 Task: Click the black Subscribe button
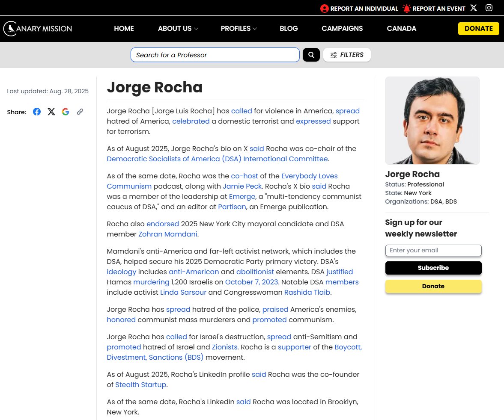click(x=433, y=268)
